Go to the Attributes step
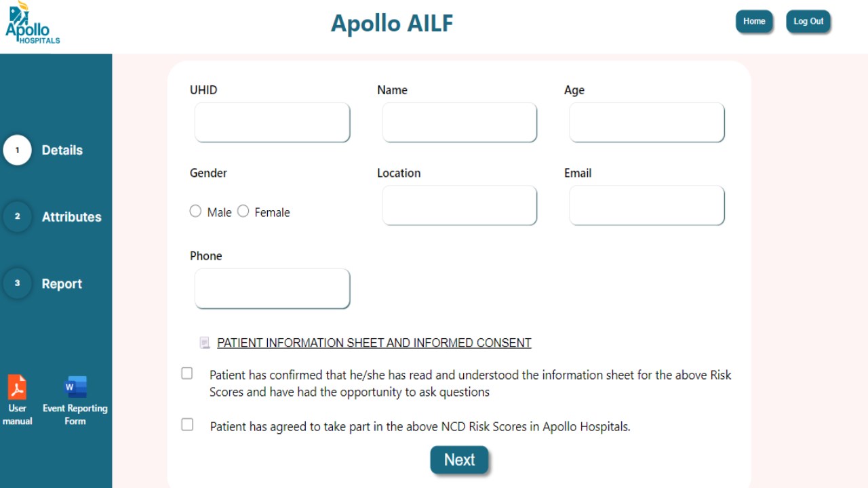Viewport: 868px width, 488px height. tap(71, 217)
